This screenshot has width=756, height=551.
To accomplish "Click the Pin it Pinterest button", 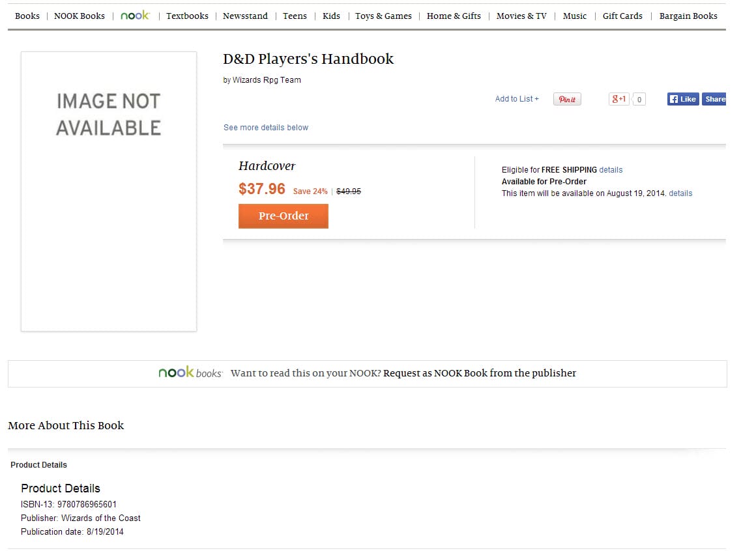I will [567, 99].
